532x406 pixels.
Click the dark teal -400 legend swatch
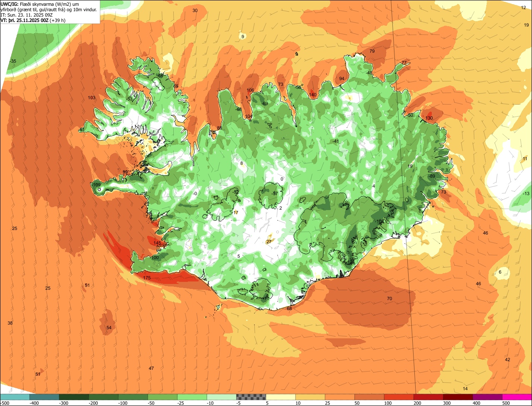[44, 397]
